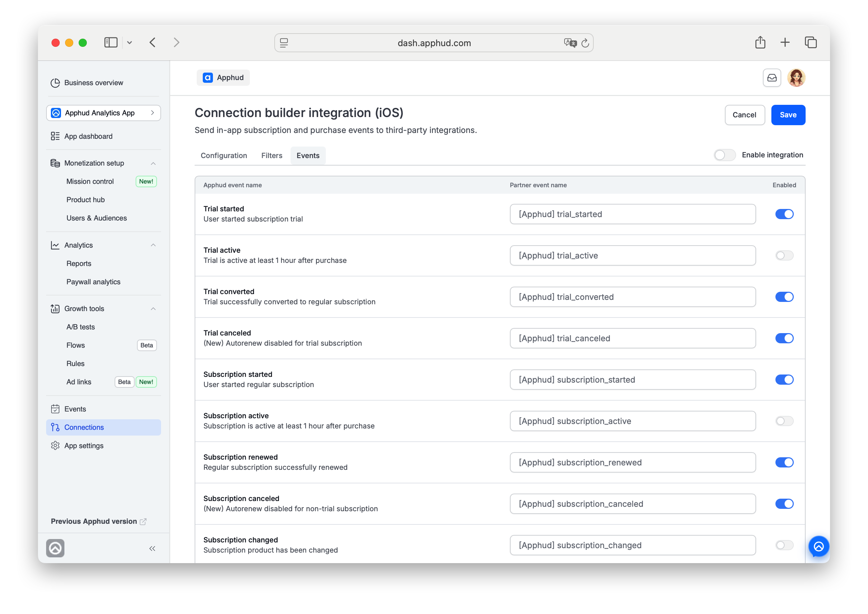Open Mission control in sidebar

coord(90,181)
